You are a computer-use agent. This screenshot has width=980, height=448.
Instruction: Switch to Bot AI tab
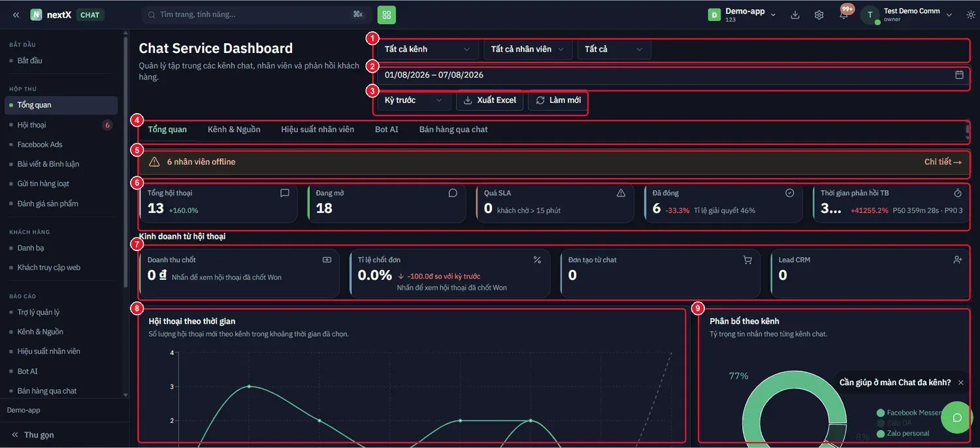(387, 129)
